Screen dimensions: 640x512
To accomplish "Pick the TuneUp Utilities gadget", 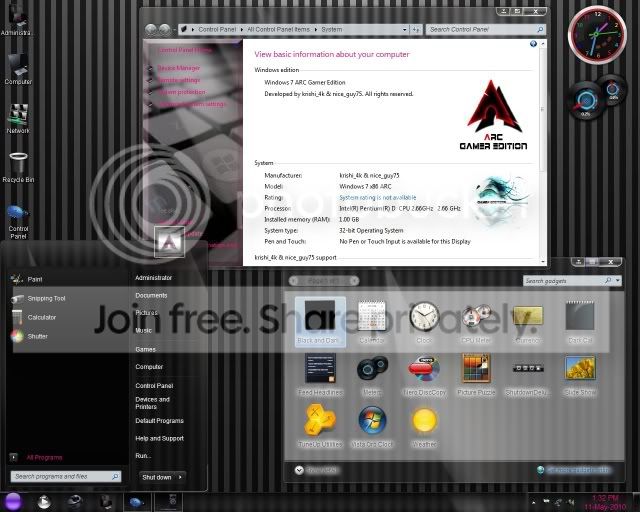I will pos(320,426).
